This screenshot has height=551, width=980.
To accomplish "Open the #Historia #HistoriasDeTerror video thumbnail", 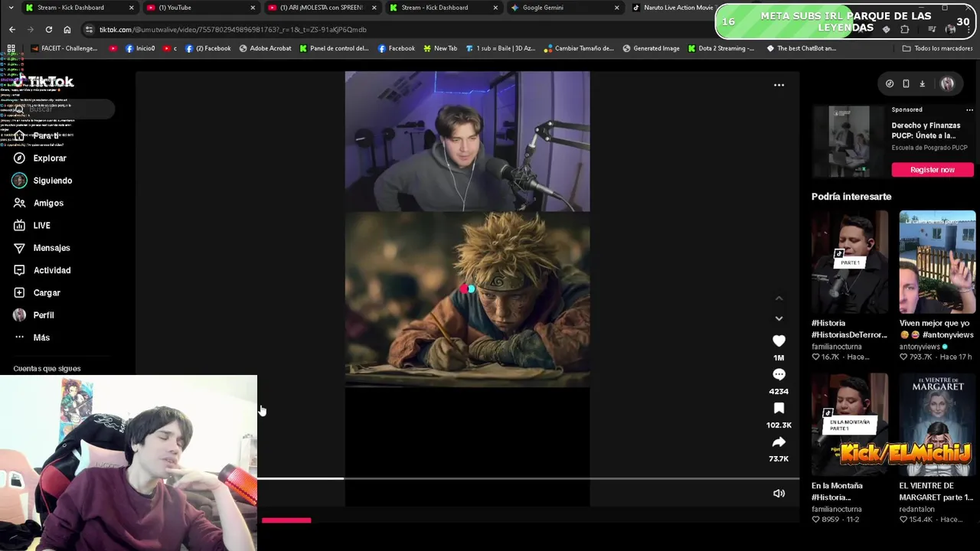I will pyautogui.click(x=850, y=262).
